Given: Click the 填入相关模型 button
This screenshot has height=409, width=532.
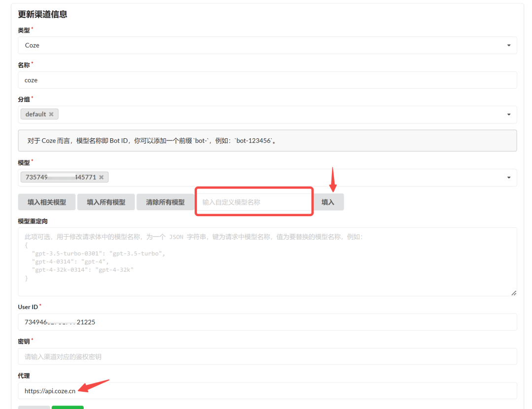Looking at the screenshot, I should pyautogui.click(x=47, y=202).
